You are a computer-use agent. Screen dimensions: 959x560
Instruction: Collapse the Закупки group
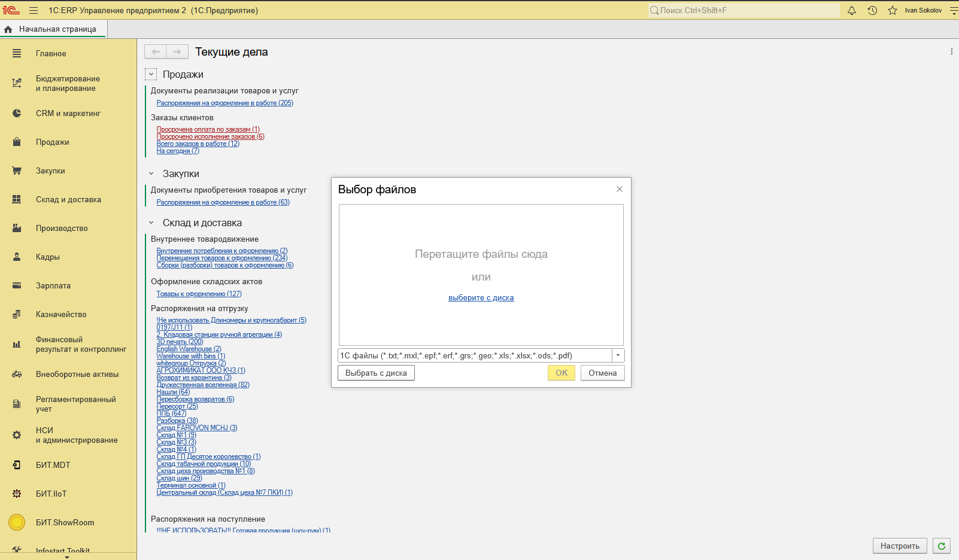click(x=151, y=174)
